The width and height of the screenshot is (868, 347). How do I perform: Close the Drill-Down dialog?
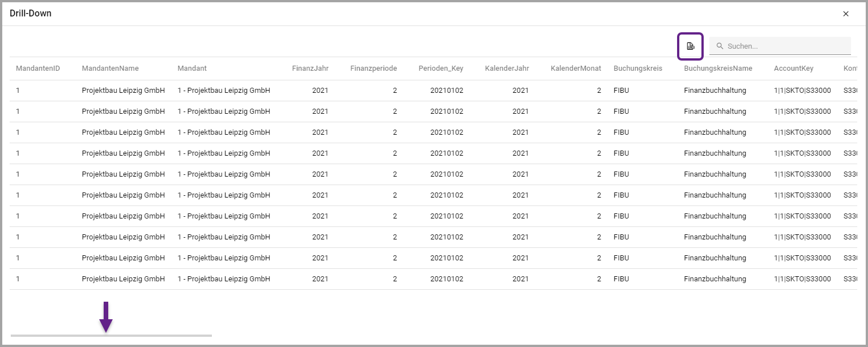[845, 14]
